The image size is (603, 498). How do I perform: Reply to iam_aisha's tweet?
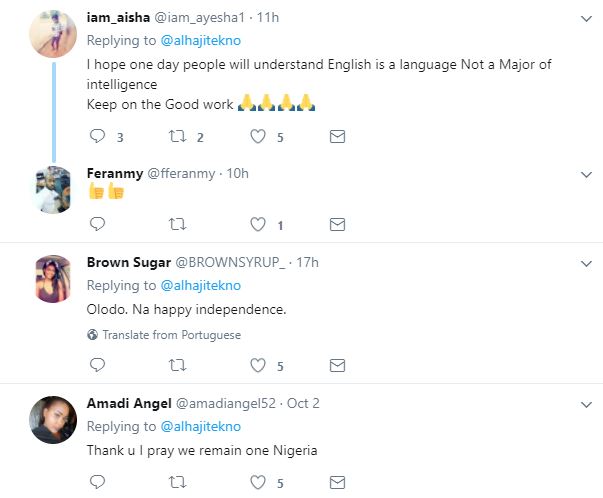coord(96,137)
